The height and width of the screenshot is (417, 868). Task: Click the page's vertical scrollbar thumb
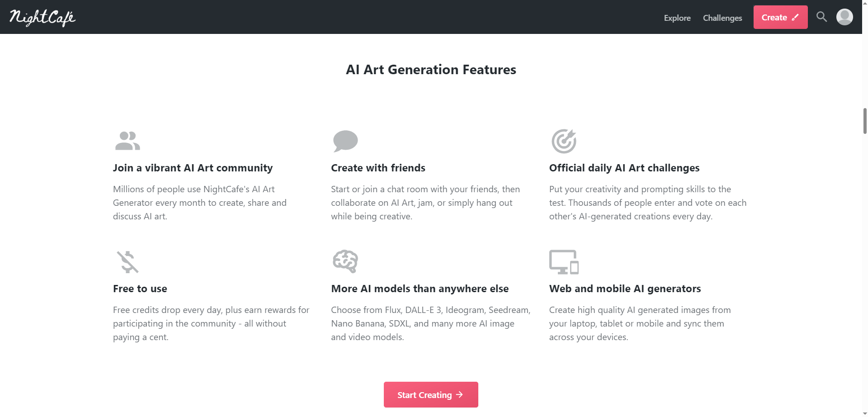click(x=864, y=121)
